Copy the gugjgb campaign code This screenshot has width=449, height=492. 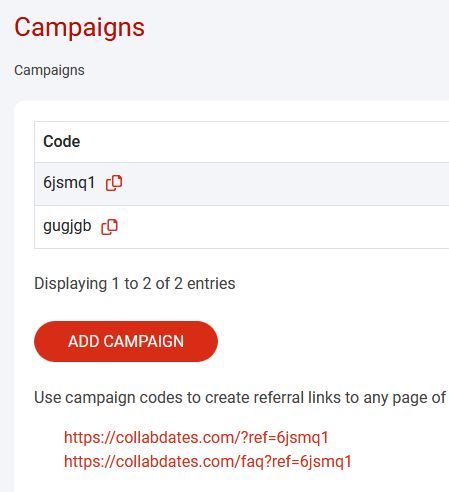(109, 227)
